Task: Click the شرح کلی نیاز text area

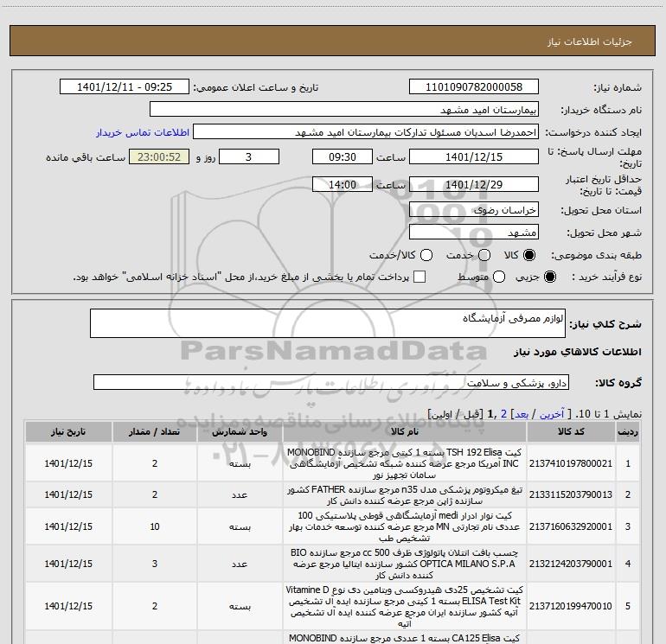Action: click(x=328, y=323)
